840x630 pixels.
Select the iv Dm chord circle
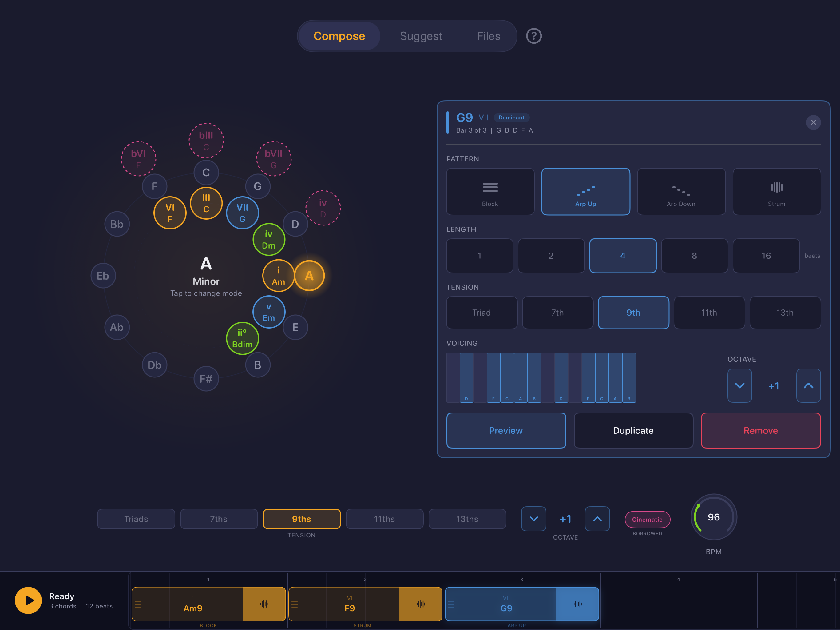pos(269,239)
